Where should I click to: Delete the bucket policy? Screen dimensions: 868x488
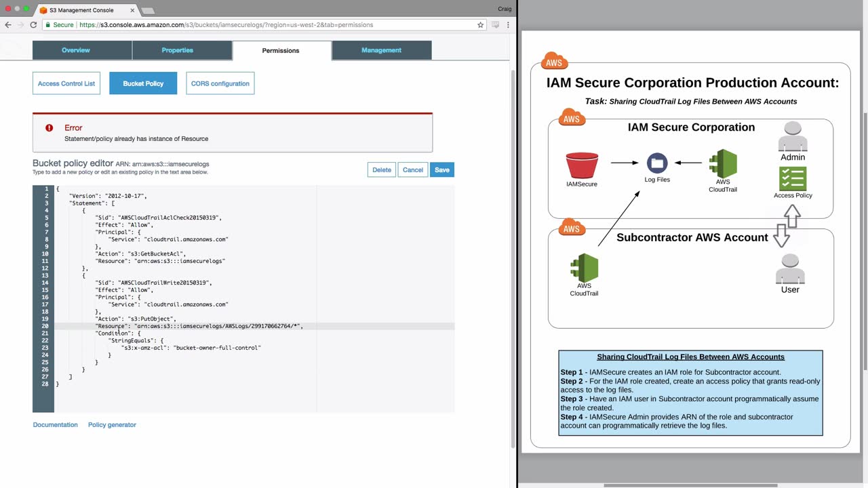tap(382, 169)
